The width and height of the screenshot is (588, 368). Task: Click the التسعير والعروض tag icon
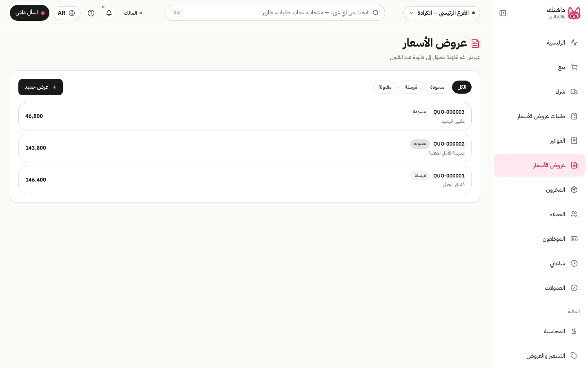tap(574, 356)
